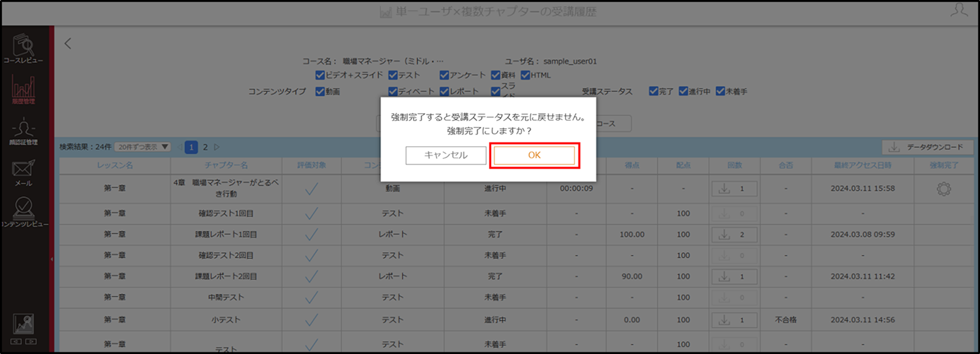This screenshot has height=354, width=980.
Task: Sort by レッスン名 column header
Action: point(115,165)
